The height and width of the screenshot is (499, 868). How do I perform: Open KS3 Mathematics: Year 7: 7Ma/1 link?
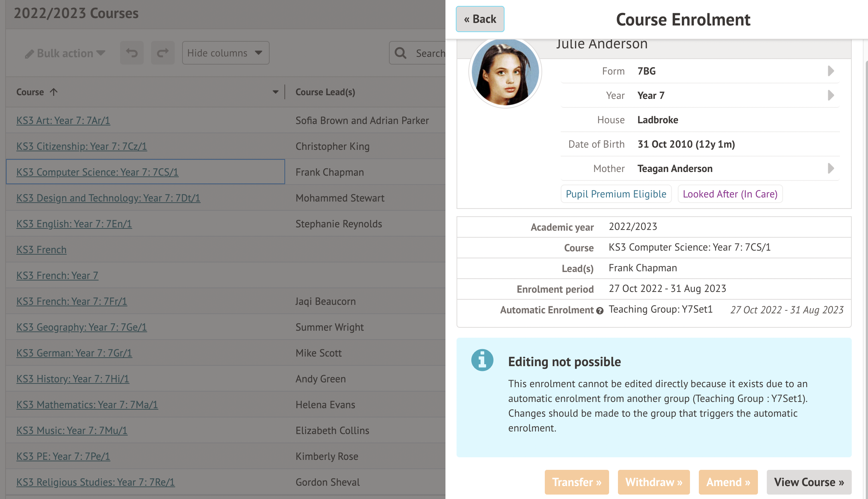pyautogui.click(x=87, y=405)
